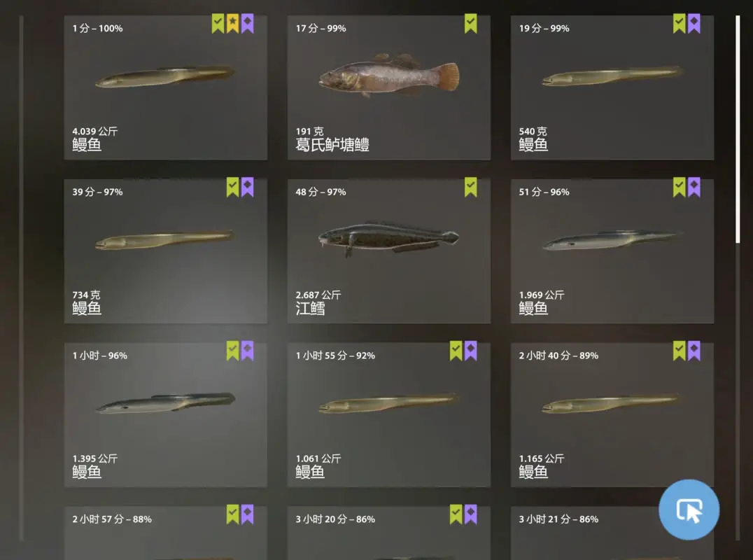Open the 2 小时 40 分 – 89% card
This screenshot has width=753, height=560.
click(x=612, y=415)
